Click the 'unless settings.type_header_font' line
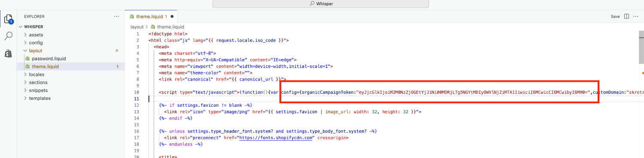This screenshot has width=644, height=158. pyautogui.click(x=268, y=131)
